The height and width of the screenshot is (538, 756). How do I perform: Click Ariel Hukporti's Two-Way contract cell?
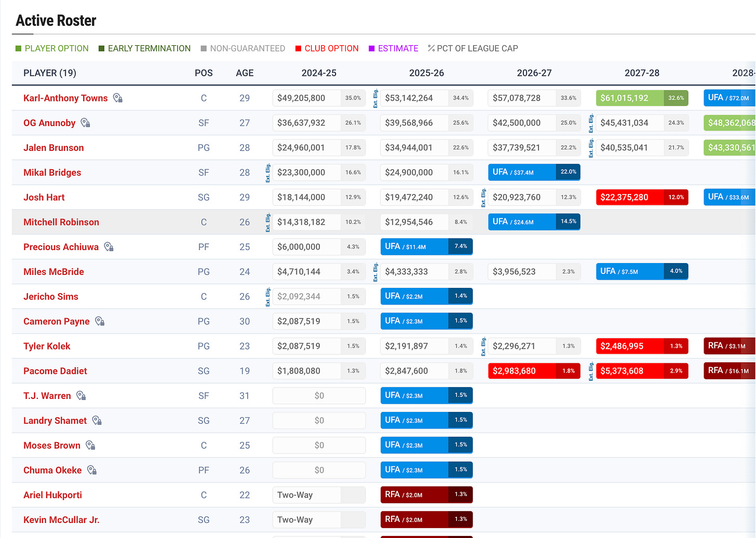tap(319, 495)
